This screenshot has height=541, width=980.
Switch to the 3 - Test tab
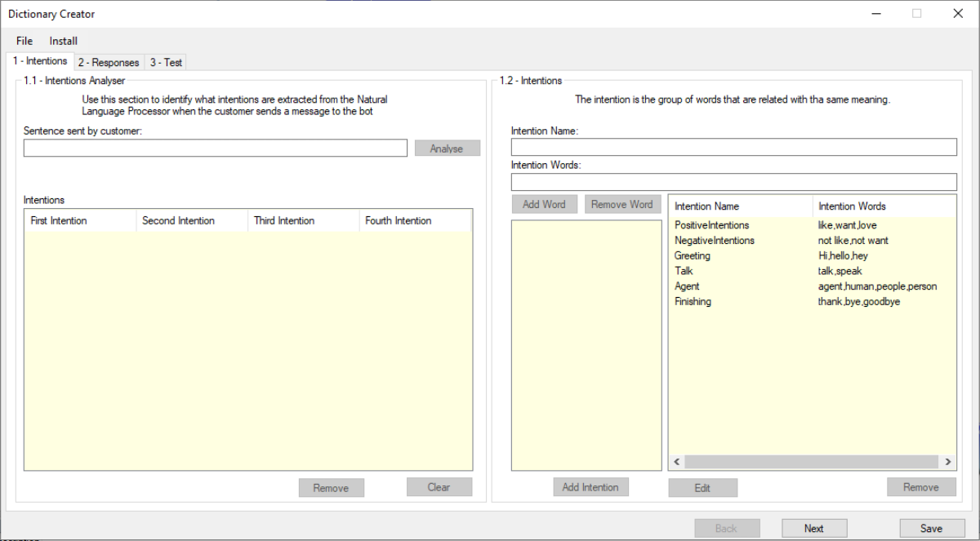pyautogui.click(x=166, y=63)
